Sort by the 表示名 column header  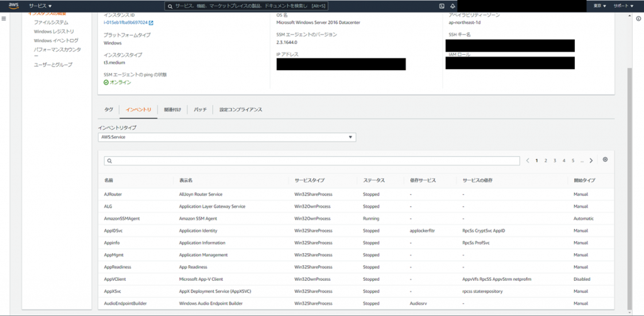(x=186, y=180)
